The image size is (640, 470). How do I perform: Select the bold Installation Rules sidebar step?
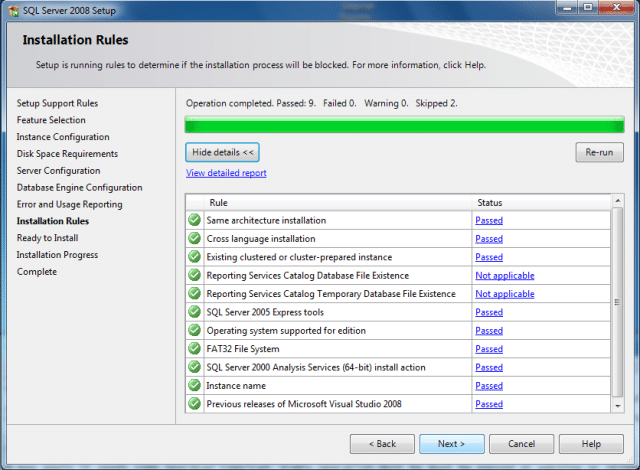tap(53, 221)
